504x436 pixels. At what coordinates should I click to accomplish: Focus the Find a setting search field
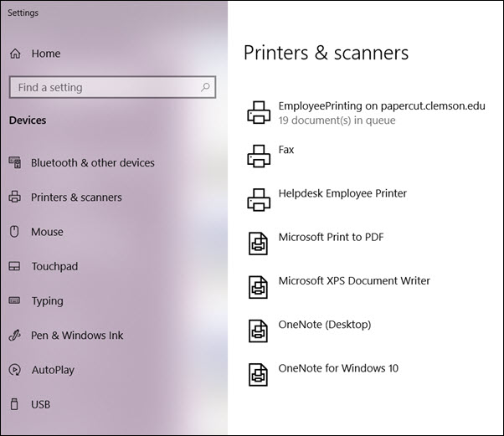[x=112, y=87]
